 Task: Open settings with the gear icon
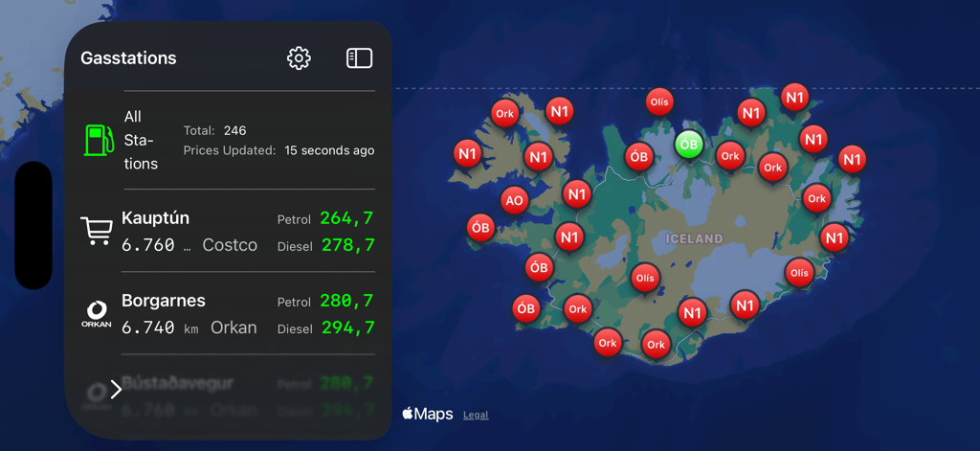(299, 58)
